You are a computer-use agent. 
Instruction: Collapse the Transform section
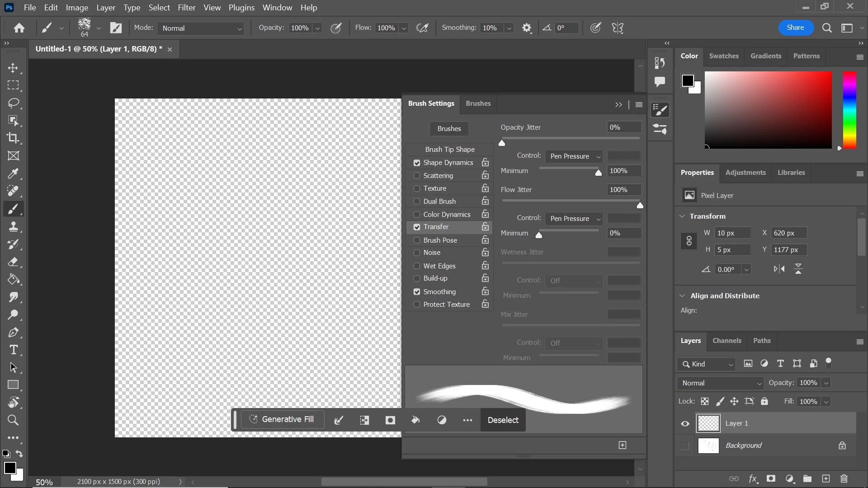682,216
